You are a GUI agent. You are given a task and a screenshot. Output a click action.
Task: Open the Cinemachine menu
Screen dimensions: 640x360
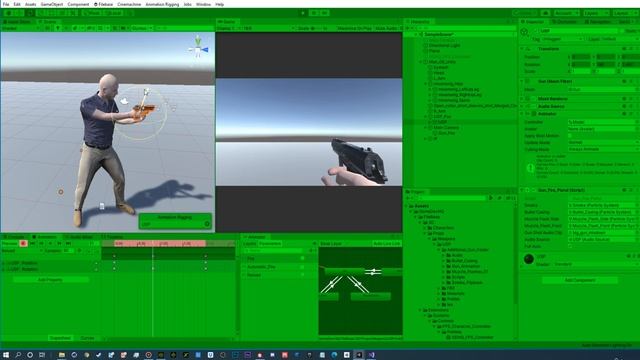point(129,4)
